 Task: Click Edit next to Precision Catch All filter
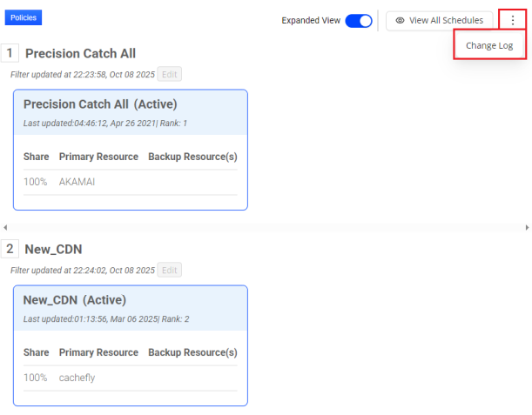tap(170, 75)
